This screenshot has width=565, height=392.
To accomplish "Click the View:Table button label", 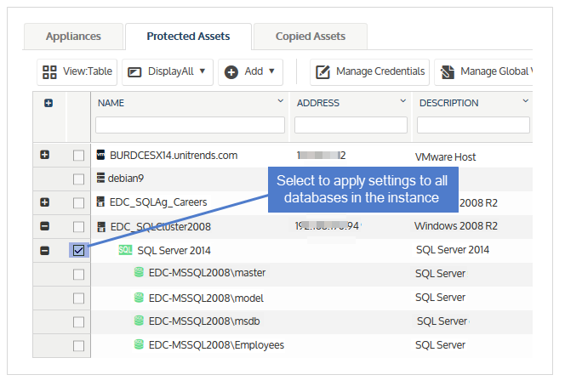I will [x=88, y=71].
